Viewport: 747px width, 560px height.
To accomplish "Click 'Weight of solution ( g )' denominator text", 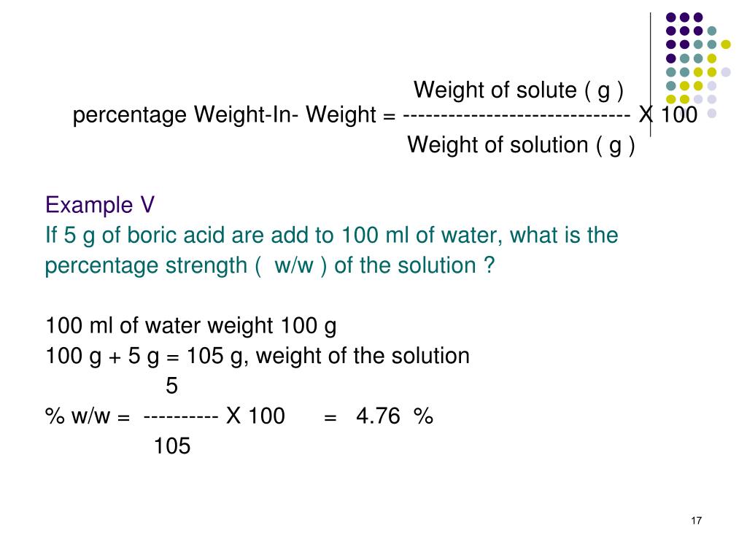I will (x=521, y=145).
